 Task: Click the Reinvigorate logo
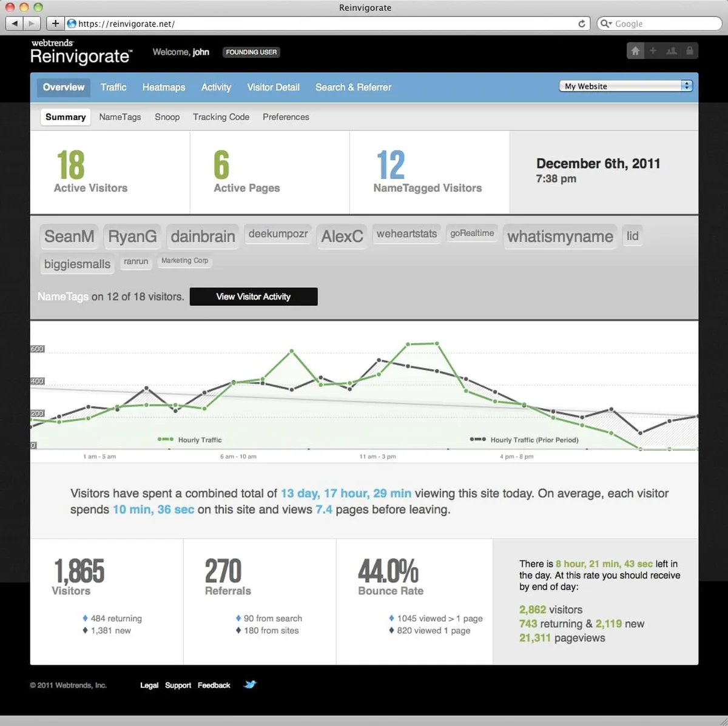coord(81,52)
